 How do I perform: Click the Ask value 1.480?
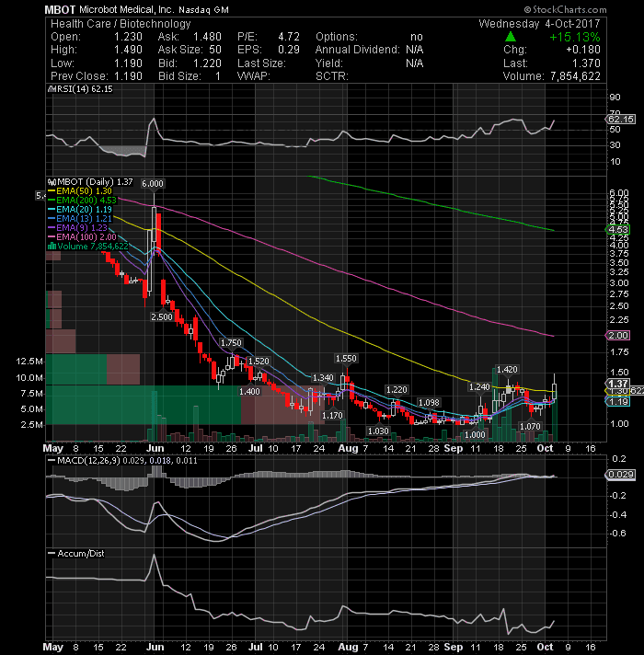pos(207,37)
